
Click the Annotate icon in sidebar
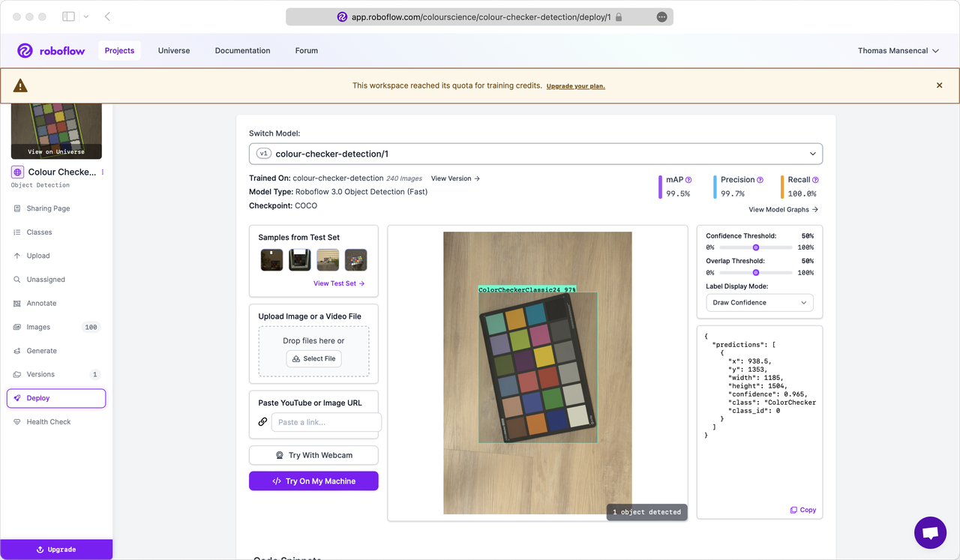coord(17,304)
